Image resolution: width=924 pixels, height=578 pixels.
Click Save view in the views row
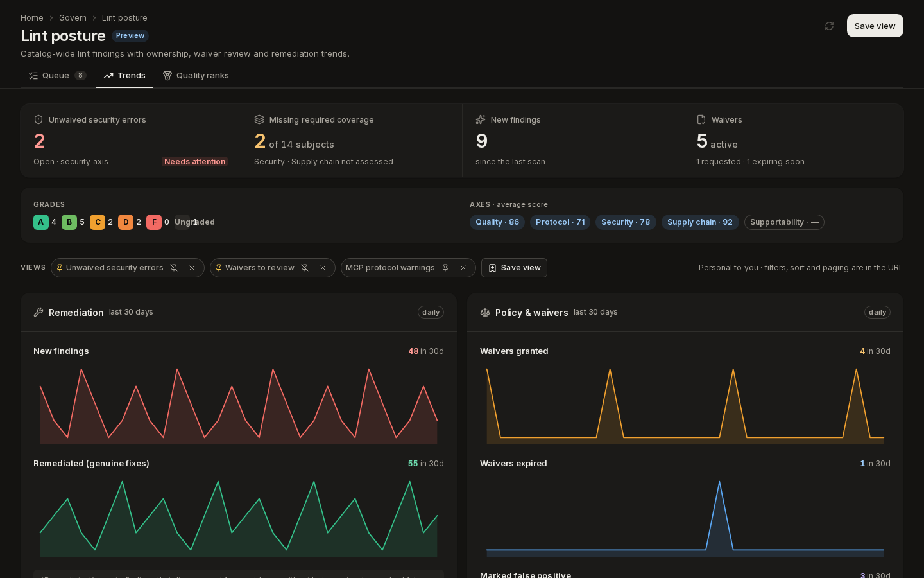(x=514, y=268)
